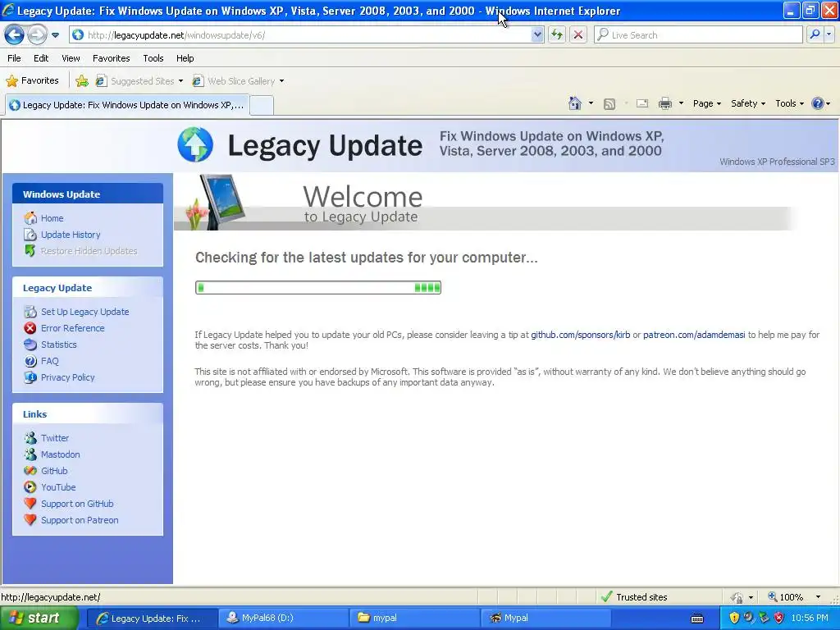Click the red shield tray icon
Viewport: 840px width, 630px height.
pos(779,619)
